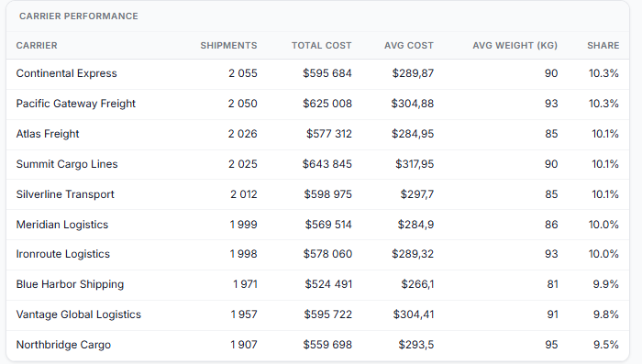The width and height of the screenshot is (642, 364).
Task: Sort by the SHIPMENTS column header
Action: 228,46
